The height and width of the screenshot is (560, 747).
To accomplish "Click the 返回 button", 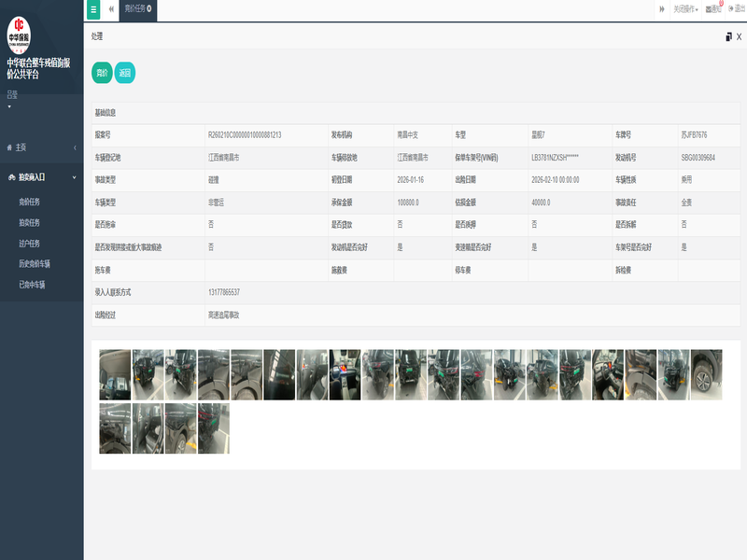I will click(x=124, y=73).
